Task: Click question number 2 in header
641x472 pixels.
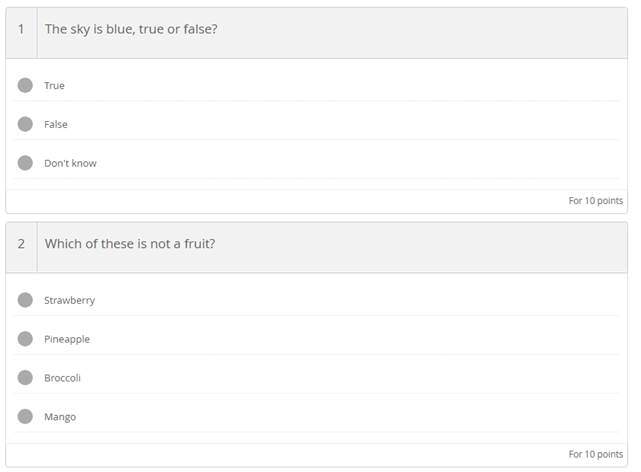Action: click(x=21, y=244)
